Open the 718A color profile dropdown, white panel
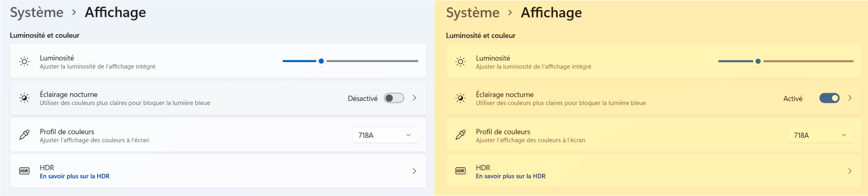Screen dimensions: 868x196 [x=385, y=135]
